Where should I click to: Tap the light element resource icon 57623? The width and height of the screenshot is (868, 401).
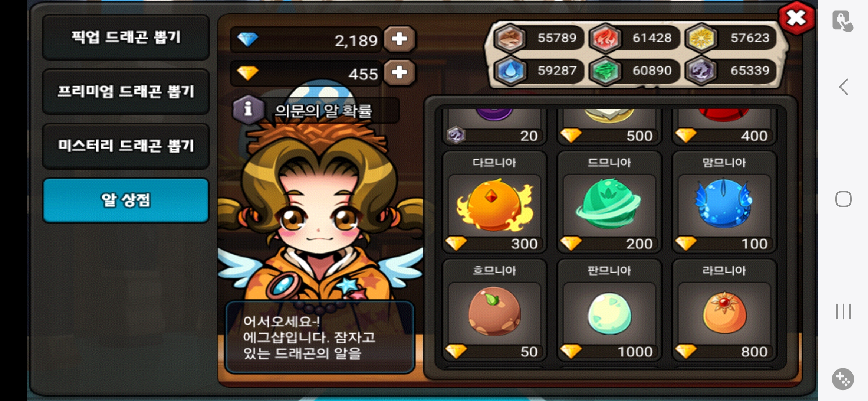(701, 38)
